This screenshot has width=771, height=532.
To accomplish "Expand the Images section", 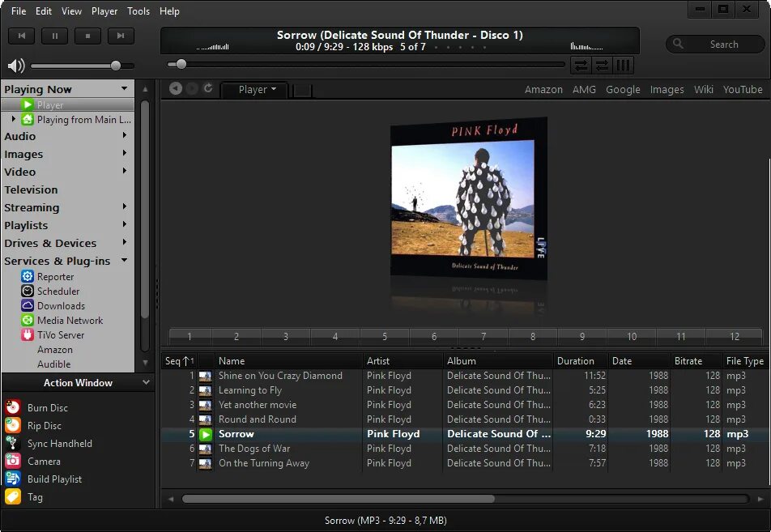I will coord(125,153).
